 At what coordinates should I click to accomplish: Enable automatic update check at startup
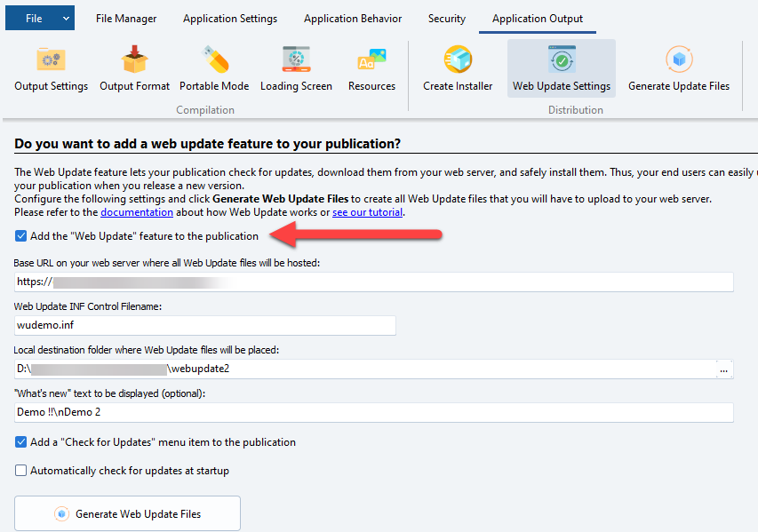pos(21,471)
